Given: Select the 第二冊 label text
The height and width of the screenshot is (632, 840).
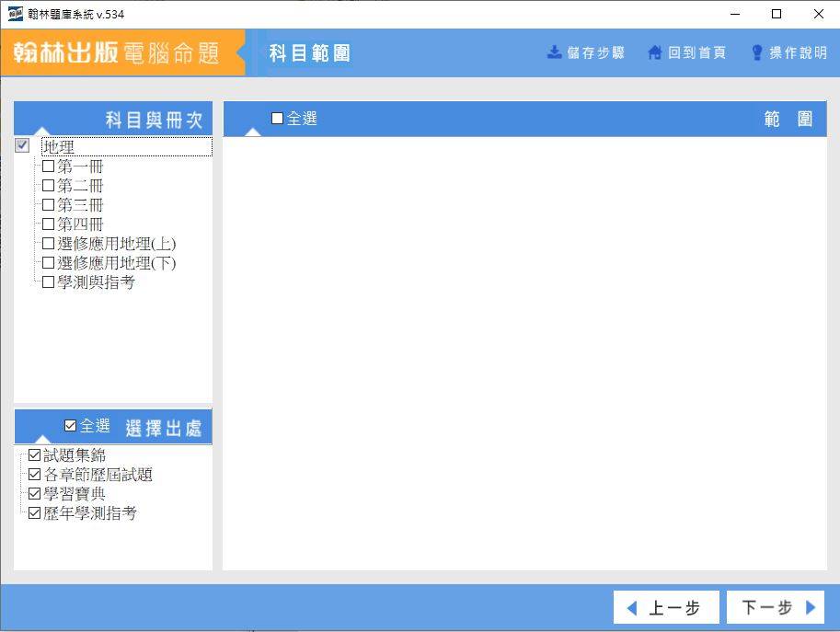Looking at the screenshot, I should pyautogui.click(x=80, y=186).
